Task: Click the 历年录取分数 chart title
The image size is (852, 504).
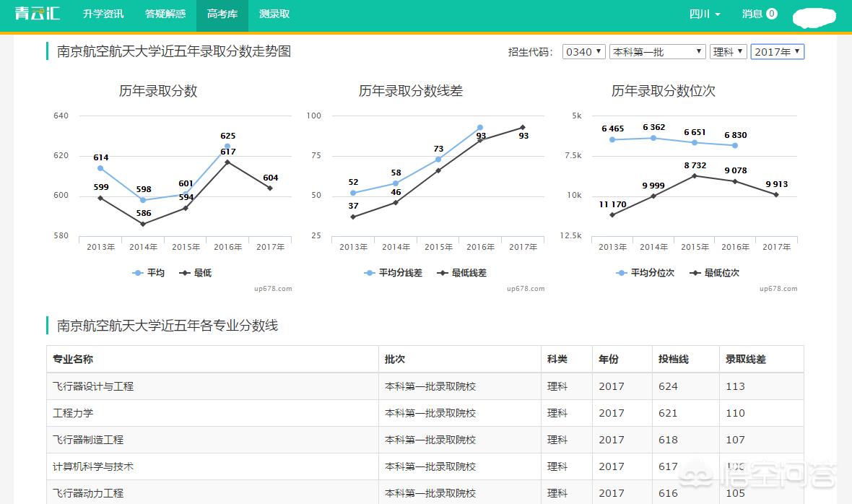Action: click(158, 91)
